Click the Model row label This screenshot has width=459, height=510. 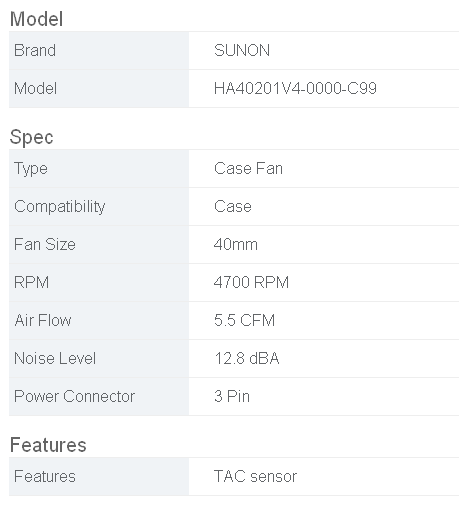[35, 89]
